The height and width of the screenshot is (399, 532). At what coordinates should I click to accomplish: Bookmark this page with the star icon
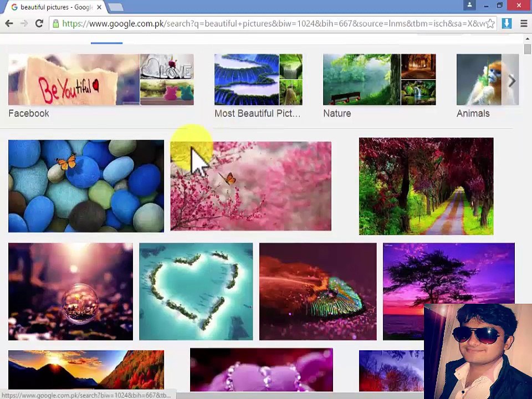[x=489, y=23]
